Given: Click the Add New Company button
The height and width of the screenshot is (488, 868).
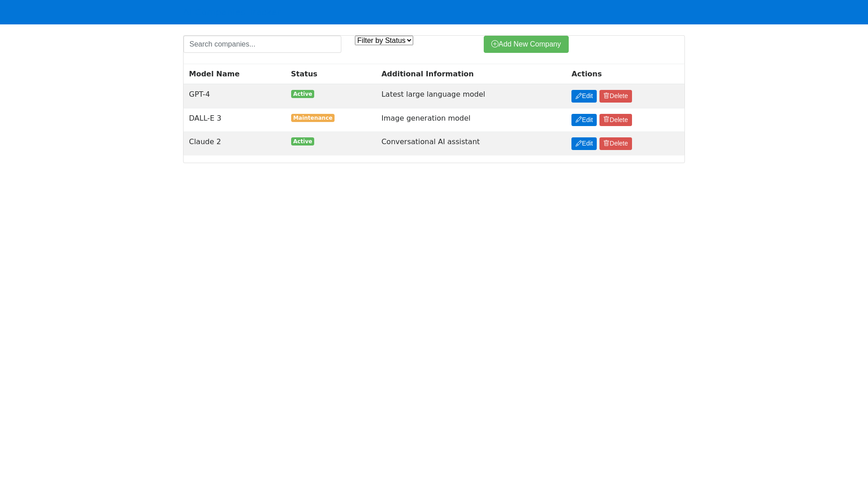Looking at the screenshot, I should (526, 44).
